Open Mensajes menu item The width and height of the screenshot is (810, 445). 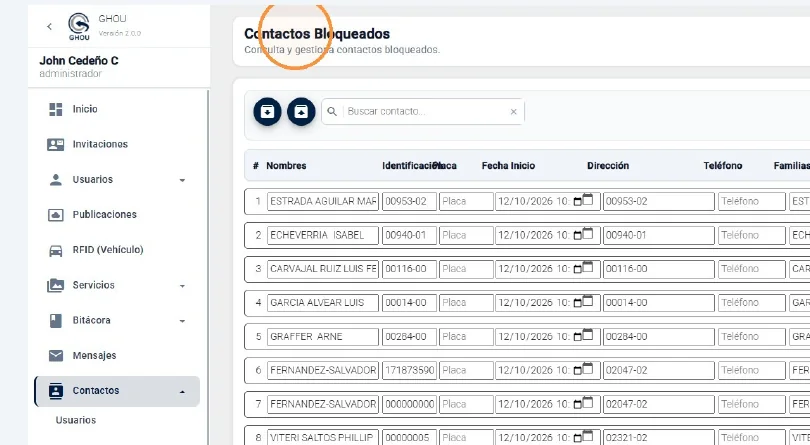click(94, 356)
